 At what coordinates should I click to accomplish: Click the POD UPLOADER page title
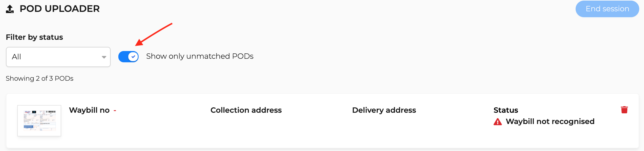point(59,9)
